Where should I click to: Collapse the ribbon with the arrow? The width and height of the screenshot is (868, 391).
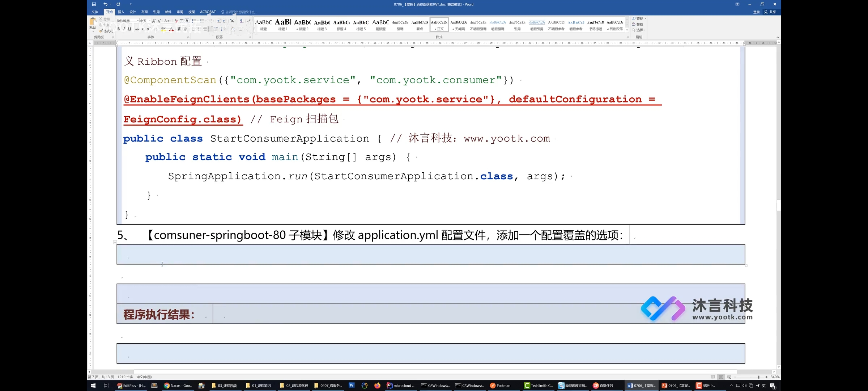click(778, 37)
